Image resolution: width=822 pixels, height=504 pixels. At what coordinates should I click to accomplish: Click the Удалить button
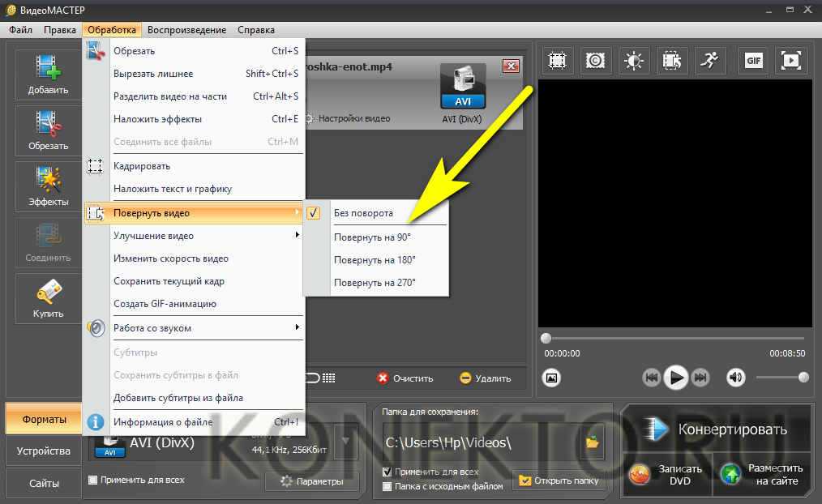(486, 378)
